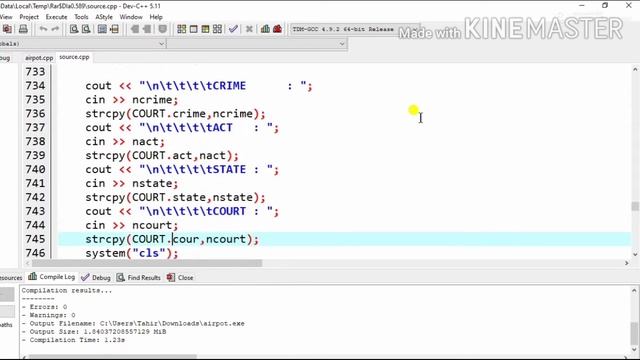Click the 'Warnings: 0' line in compile log
This screenshot has height=360, width=640.
click(49, 315)
